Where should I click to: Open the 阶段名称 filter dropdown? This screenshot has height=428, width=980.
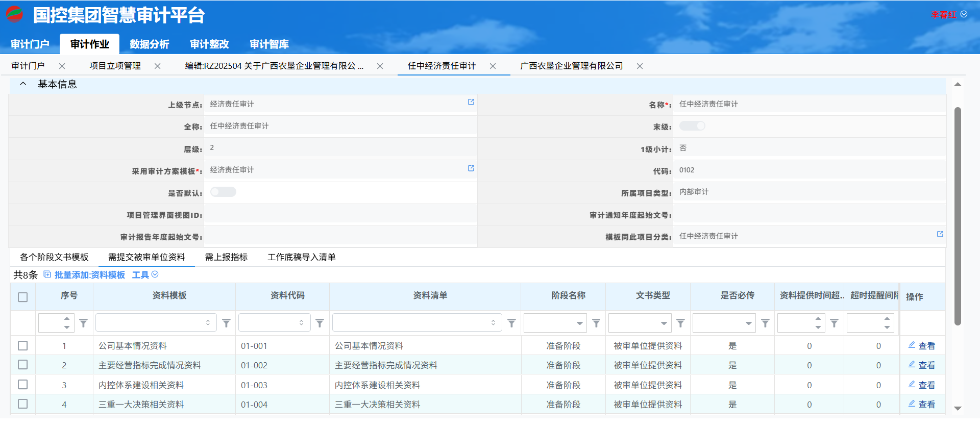(x=579, y=323)
